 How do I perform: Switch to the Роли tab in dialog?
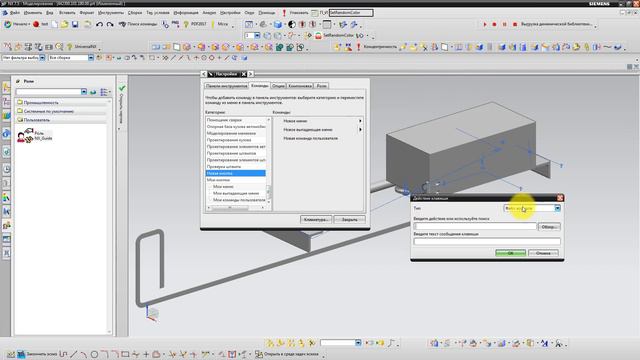pyautogui.click(x=322, y=86)
